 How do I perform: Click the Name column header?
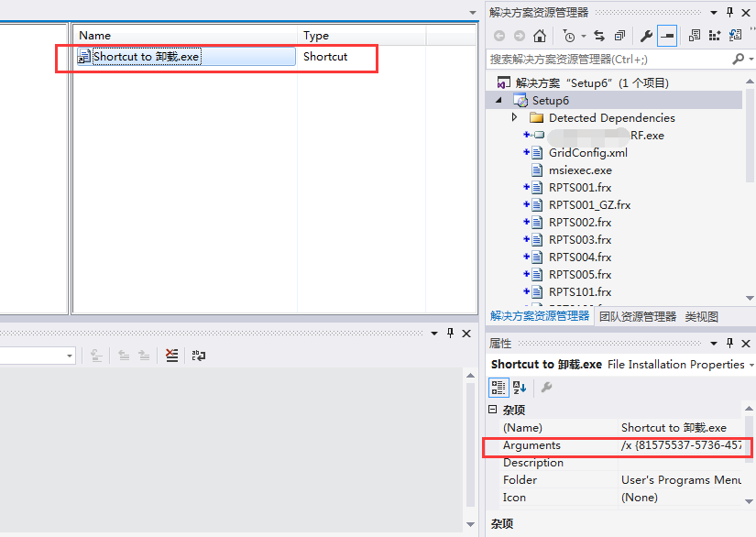click(x=185, y=36)
